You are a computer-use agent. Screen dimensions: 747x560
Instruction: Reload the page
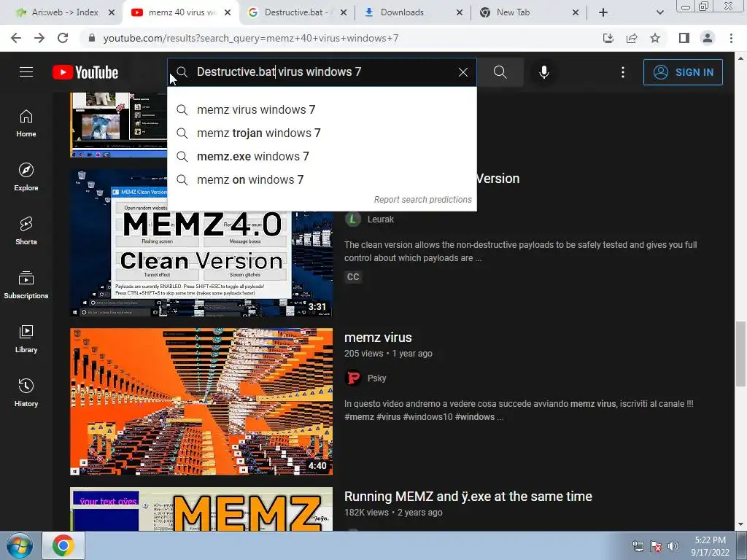[x=63, y=38]
